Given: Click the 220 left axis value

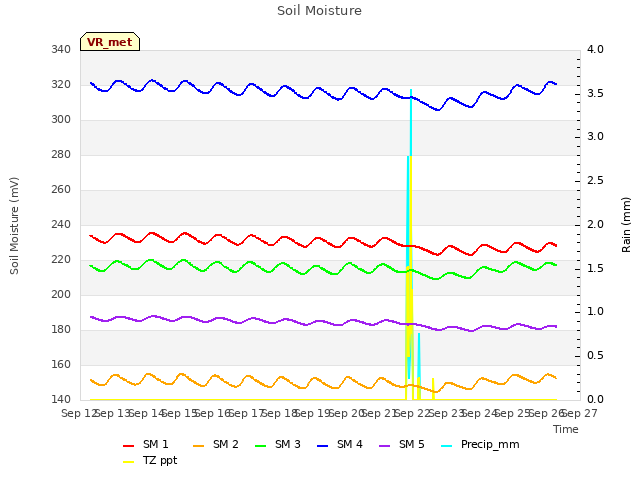Looking at the screenshot, I should point(61,260).
